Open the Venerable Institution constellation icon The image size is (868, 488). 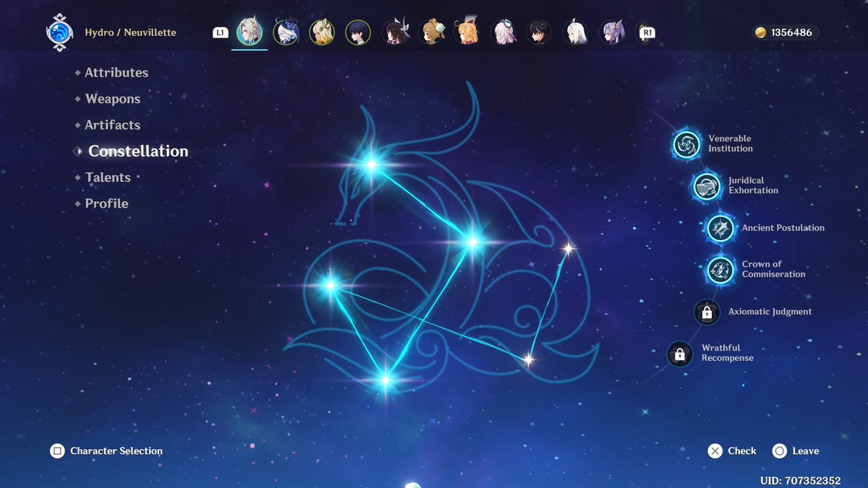(686, 144)
